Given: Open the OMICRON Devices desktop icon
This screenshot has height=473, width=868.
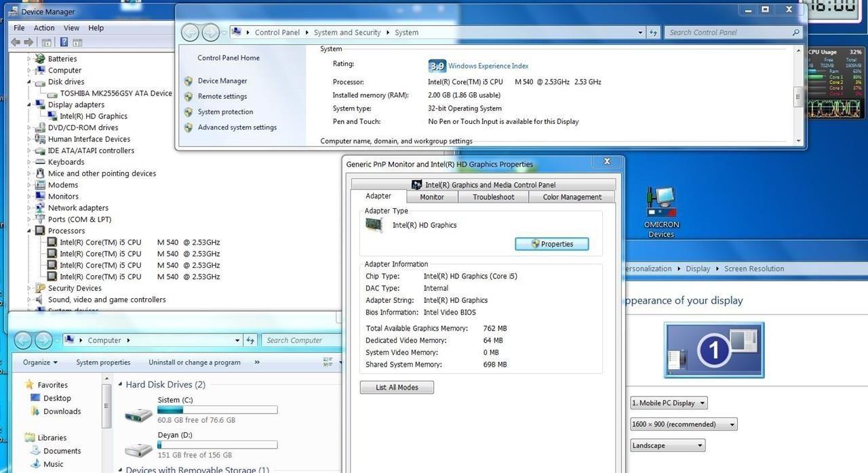Looking at the screenshot, I should pos(661,202).
